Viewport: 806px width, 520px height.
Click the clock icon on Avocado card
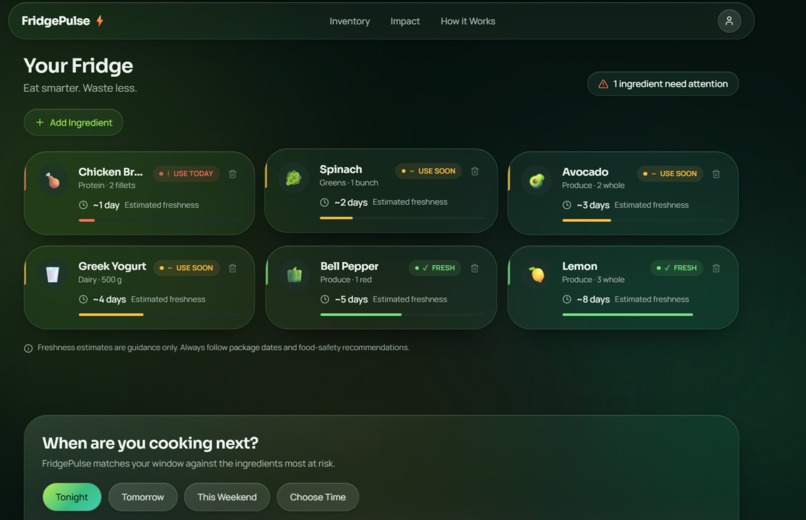click(x=566, y=205)
